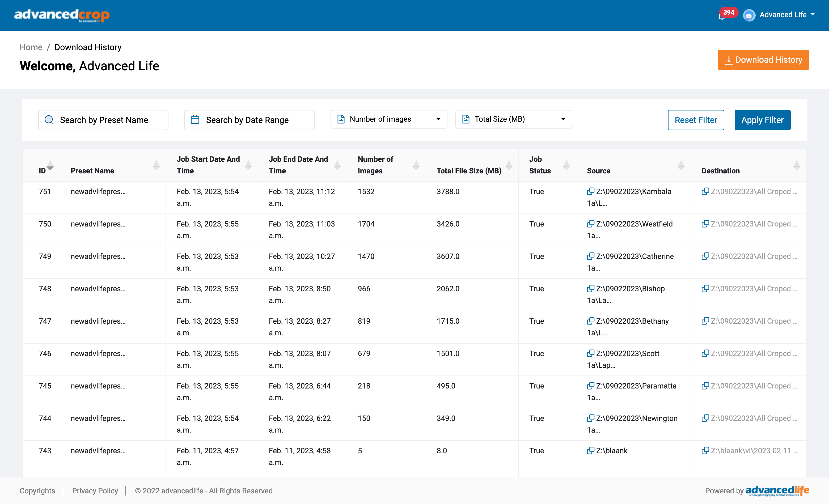Sort by Job Status column
Screen dimensions: 829x504
(x=566, y=165)
